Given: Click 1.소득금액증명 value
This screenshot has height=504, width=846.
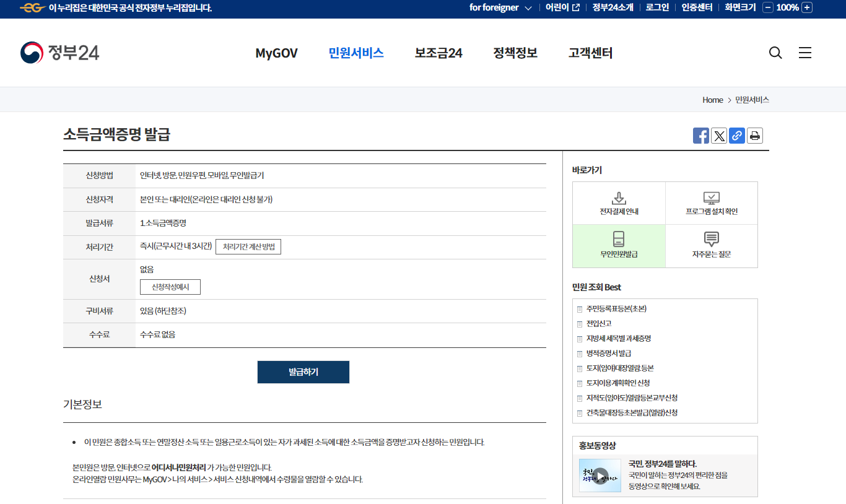Looking at the screenshot, I should (x=164, y=223).
